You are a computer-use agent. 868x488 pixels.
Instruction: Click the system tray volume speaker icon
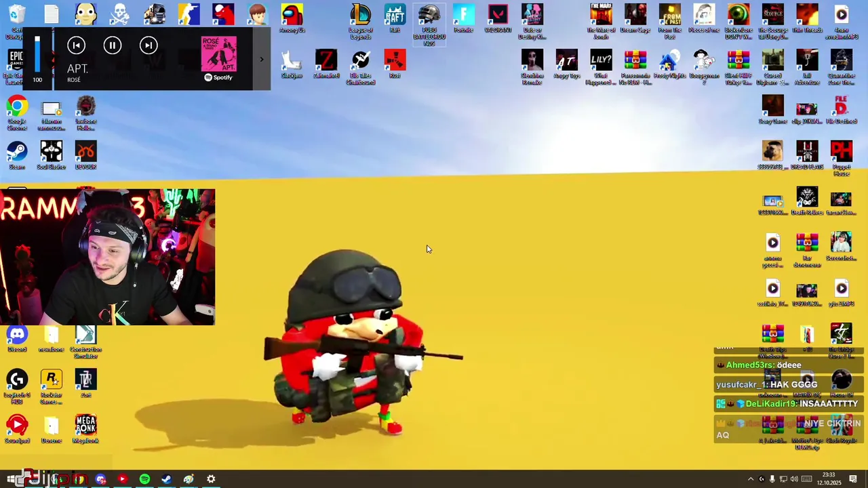794,479
